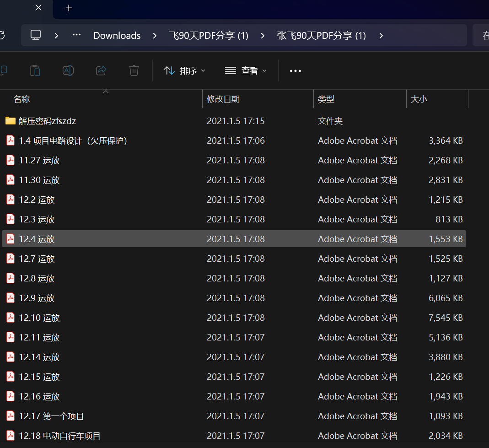Click the Rename toolbar icon
The width and height of the screenshot is (489, 448).
pyautogui.click(x=68, y=70)
